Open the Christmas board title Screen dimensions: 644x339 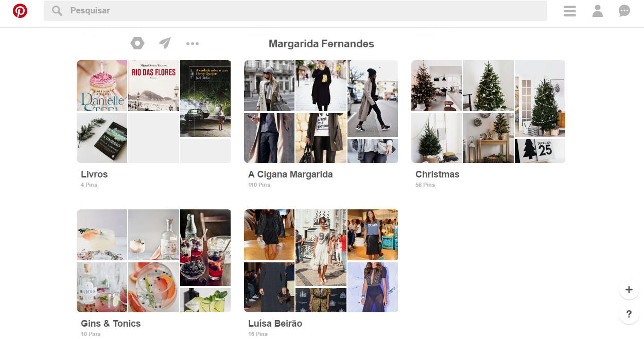click(437, 174)
